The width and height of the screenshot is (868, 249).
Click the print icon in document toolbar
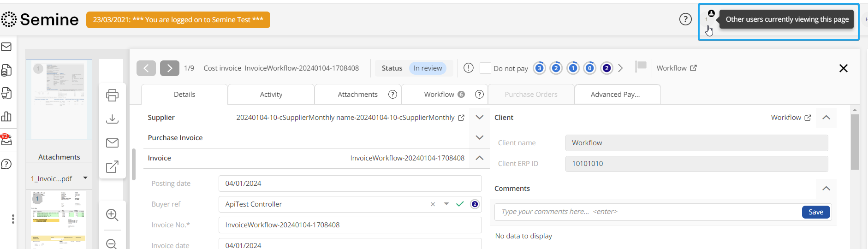pyautogui.click(x=112, y=95)
